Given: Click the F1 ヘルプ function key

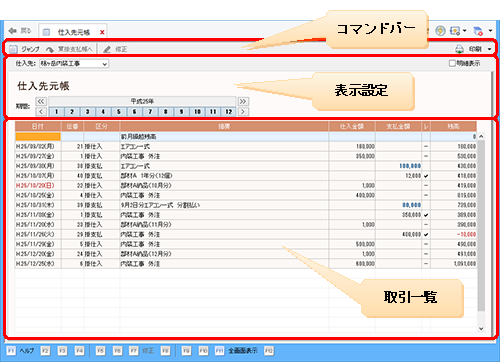Looking at the screenshot, I should [20, 351].
